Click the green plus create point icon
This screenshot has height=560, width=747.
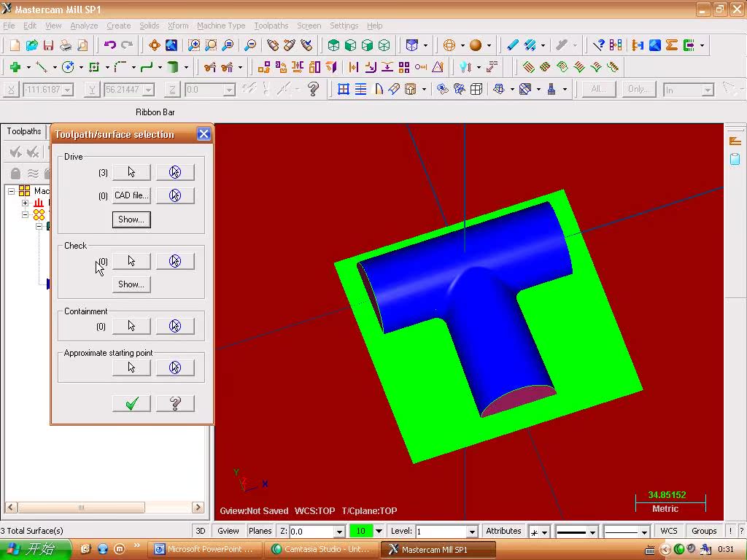click(15, 67)
